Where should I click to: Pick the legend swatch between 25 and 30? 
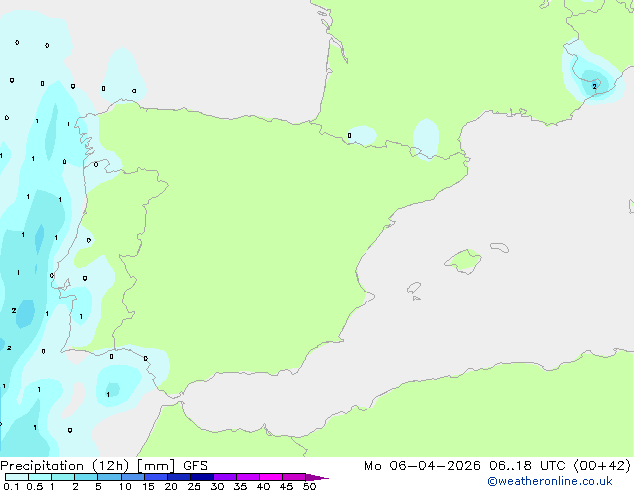click(x=202, y=477)
